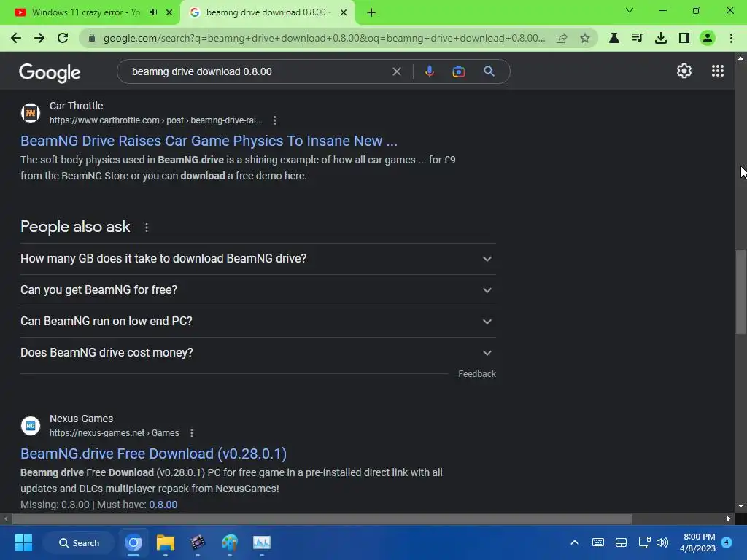Viewport: 747px width, 560px height.
Task: Mute the YouTube tab audio
Action: click(x=153, y=12)
